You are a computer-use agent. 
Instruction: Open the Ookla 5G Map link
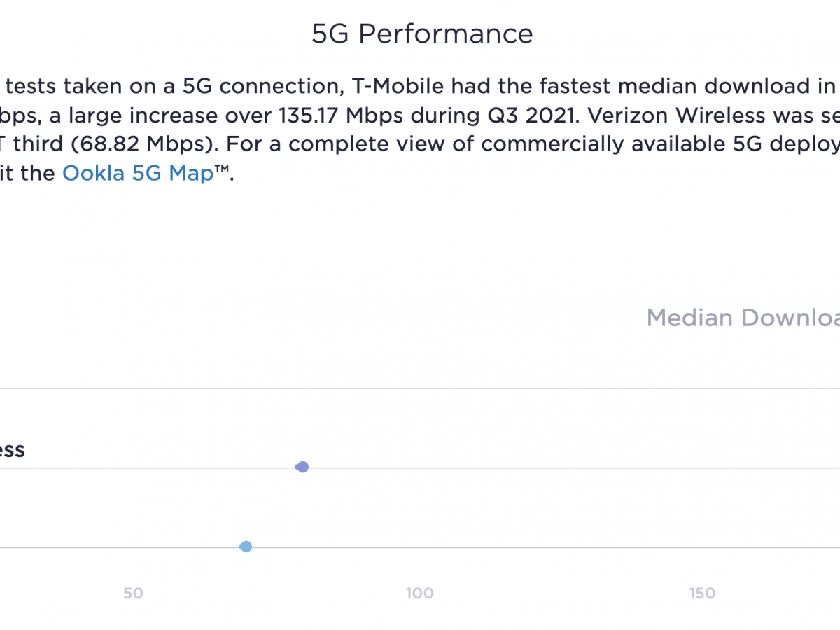[x=137, y=173]
